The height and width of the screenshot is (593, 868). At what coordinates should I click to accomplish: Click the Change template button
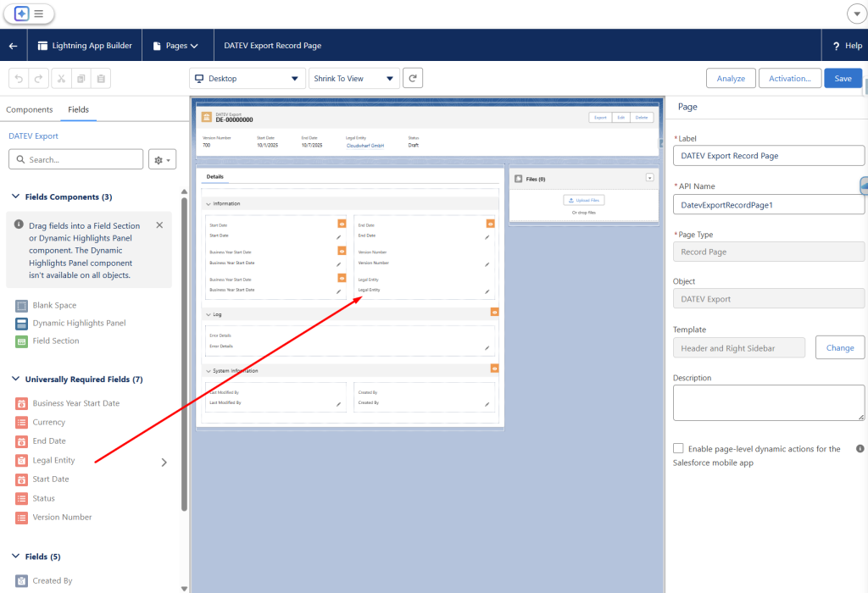coord(840,347)
